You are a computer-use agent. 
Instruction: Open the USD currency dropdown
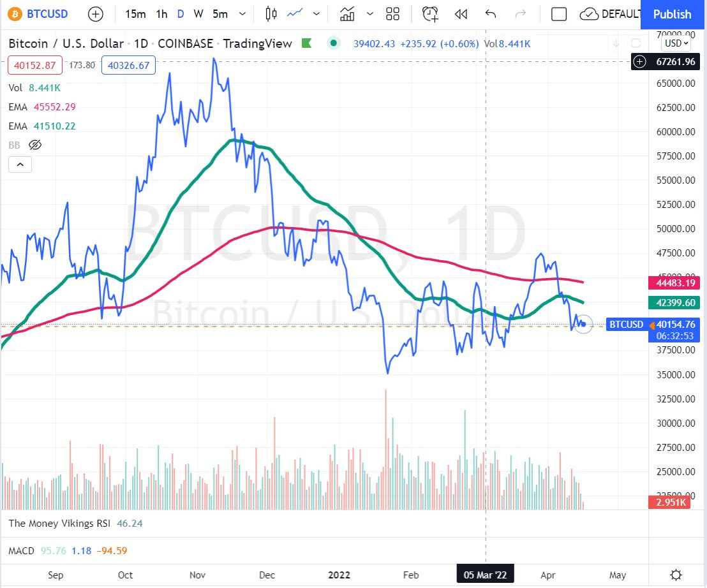[676, 43]
